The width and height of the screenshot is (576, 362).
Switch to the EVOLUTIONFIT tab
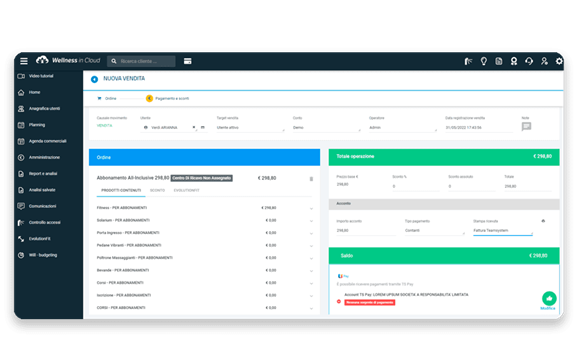[186, 190]
